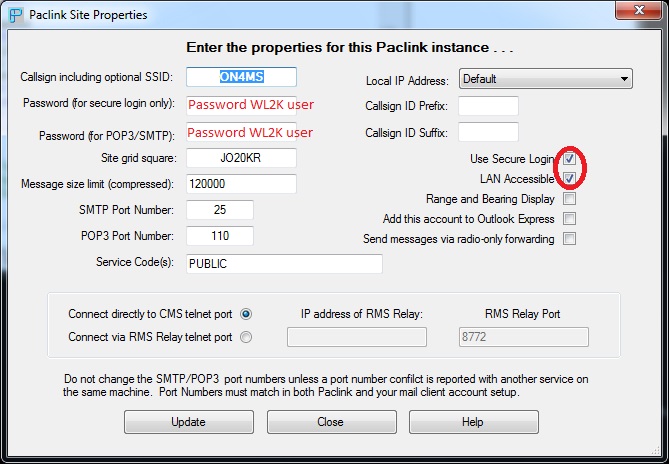Screen dimensions: 669x464
Task: Click the POP3 Port Number field
Action: (220, 236)
